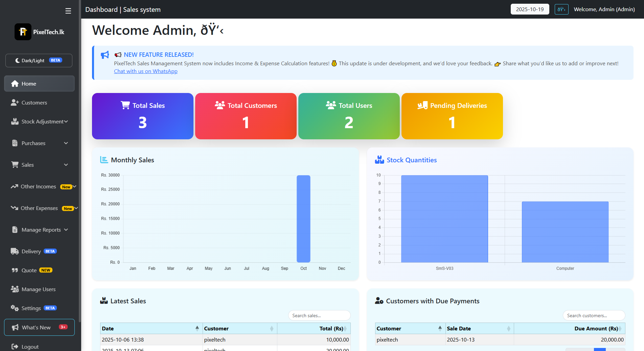Toggle Dark/Light mode
The image size is (644, 351).
(x=39, y=61)
